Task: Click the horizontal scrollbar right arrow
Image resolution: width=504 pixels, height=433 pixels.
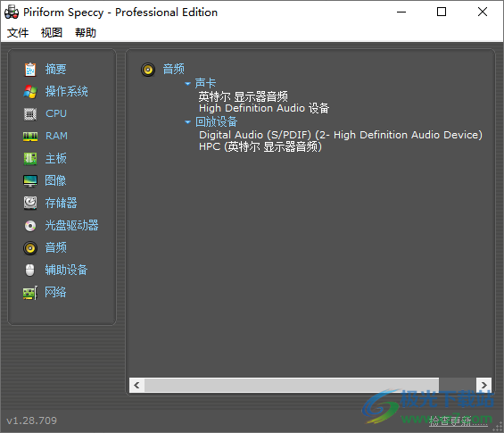Action: coord(483,385)
